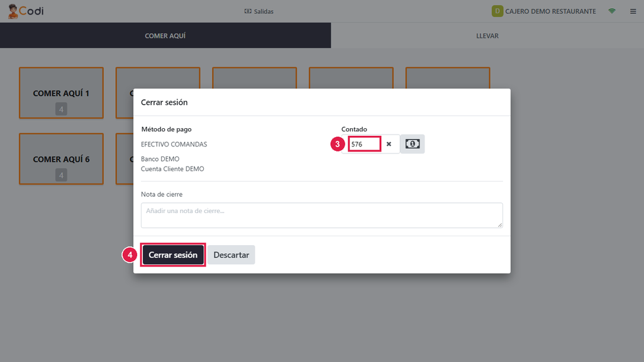
Task: Click the Banco DEMO text
Action: pyautogui.click(x=160, y=159)
